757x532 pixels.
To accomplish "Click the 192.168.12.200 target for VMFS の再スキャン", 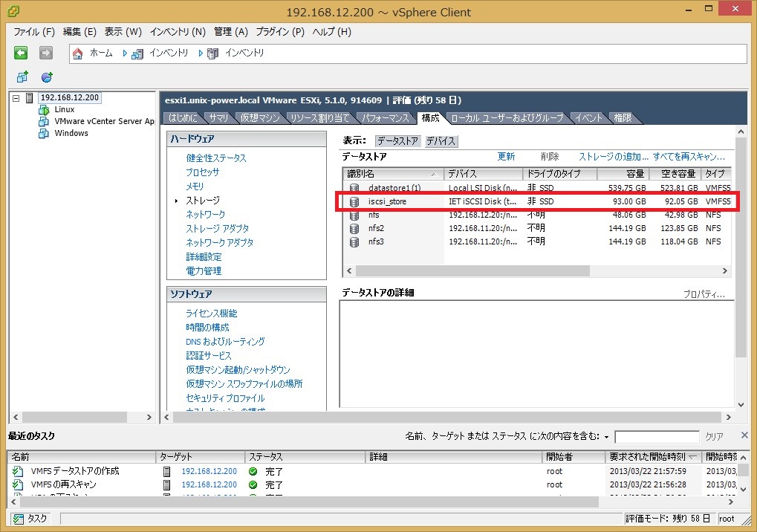I will tap(209, 484).
